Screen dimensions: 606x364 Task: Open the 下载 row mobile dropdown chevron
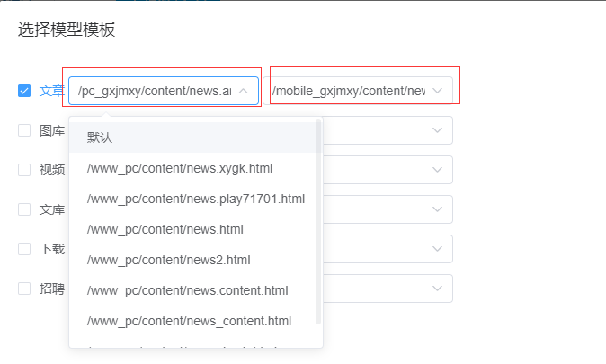[438, 249]
